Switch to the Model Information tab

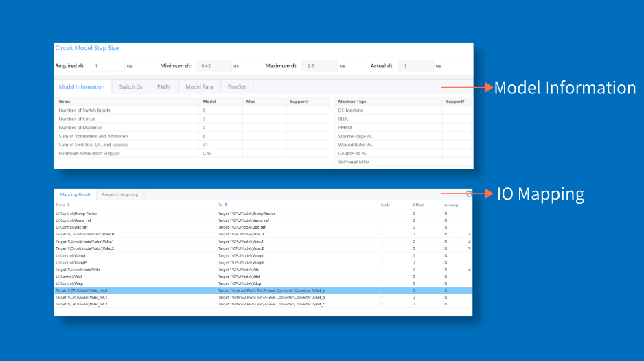coord(81,86)
